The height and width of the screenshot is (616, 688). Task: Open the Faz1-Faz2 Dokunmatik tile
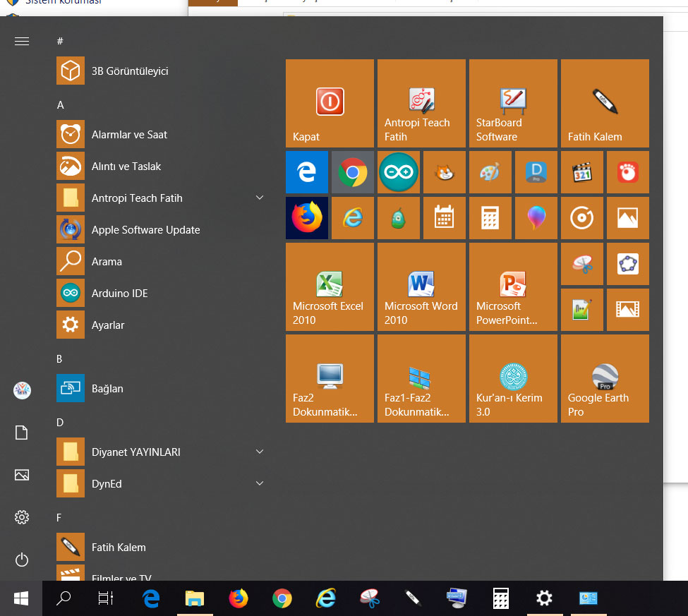[421, 378]
